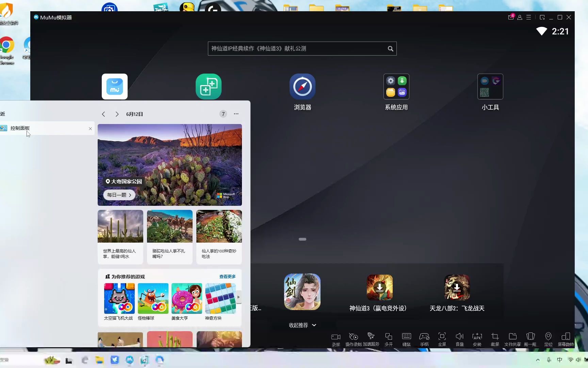Open the MuMu app store icon
588x368 pixels.
pos(115,87)
